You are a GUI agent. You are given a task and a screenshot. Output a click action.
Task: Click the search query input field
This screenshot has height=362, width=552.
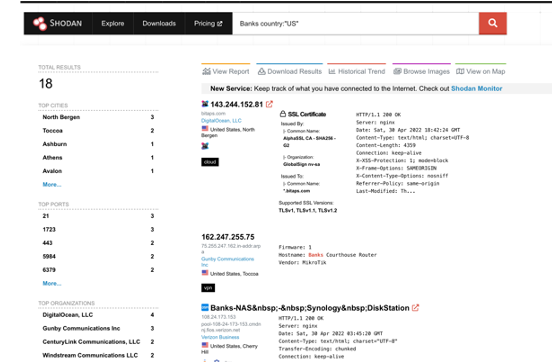pos(356,24)
